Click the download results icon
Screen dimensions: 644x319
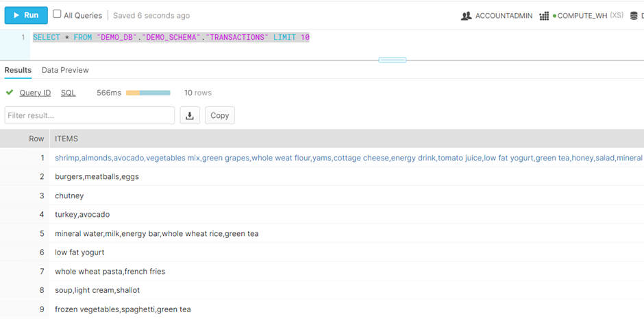click(190, 115)
